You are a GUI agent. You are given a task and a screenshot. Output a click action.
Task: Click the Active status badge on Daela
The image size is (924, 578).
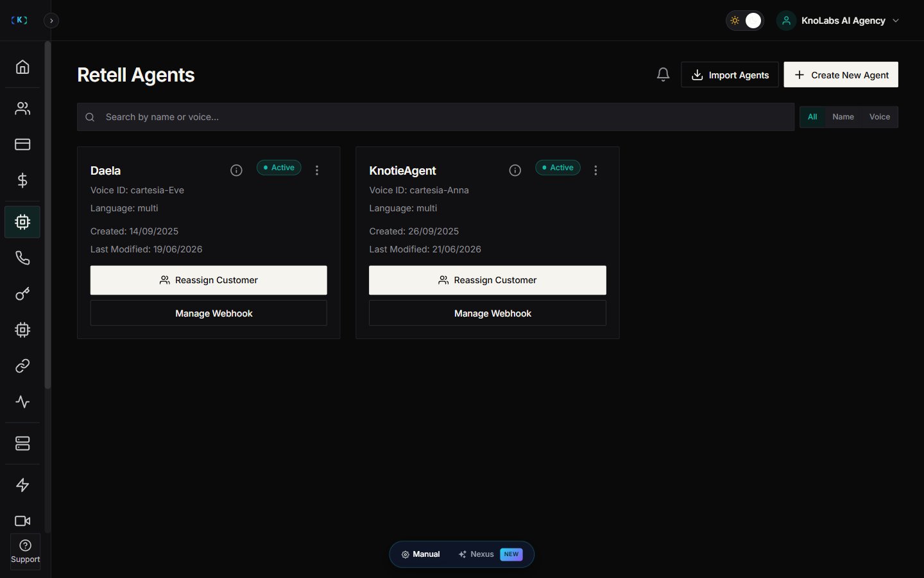click(279, 168)
